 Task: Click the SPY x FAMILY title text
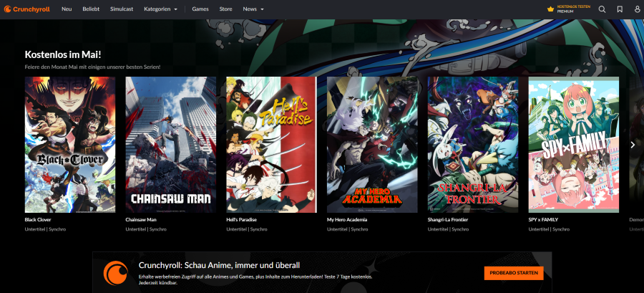[x=543, y=220]
